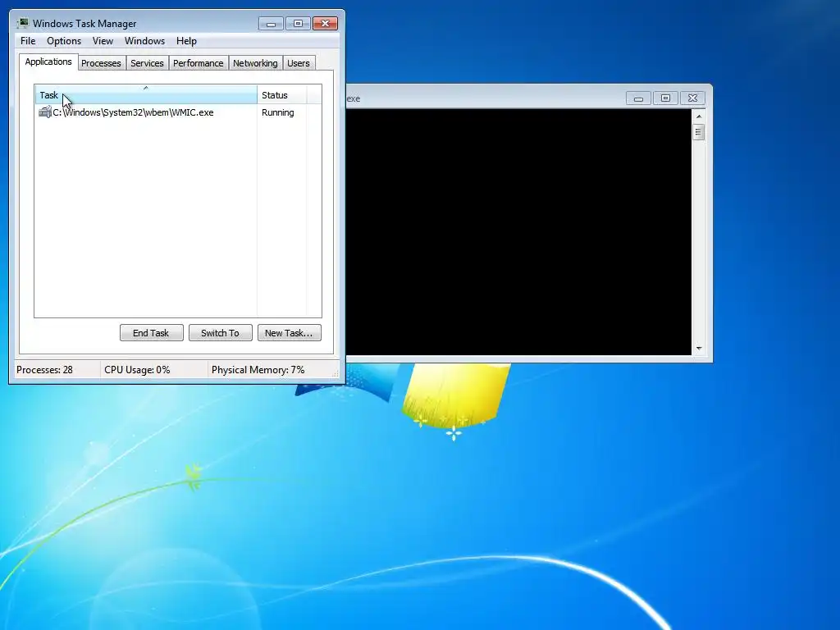Switch to the Performance tab
This screenshot has width=840, height=630.
[198, 63]
